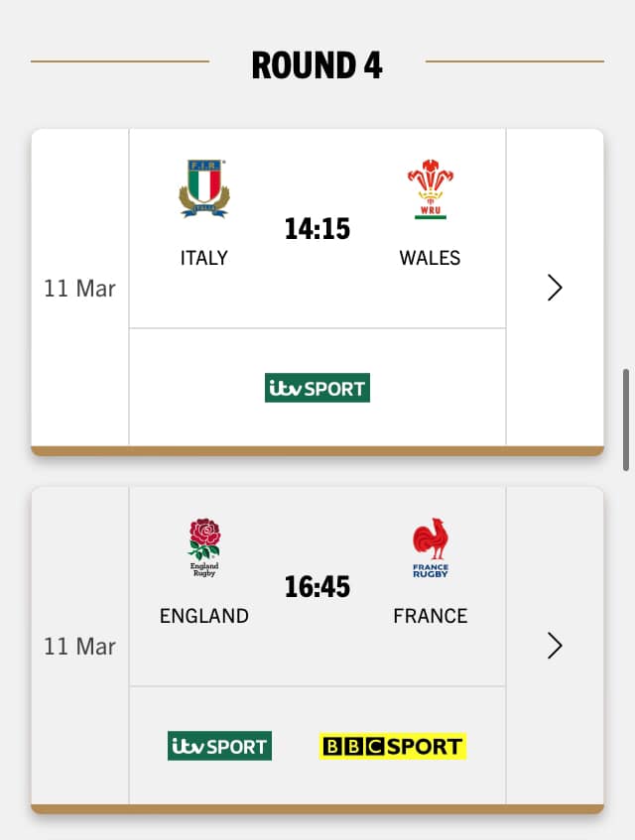The height and width of the screenshot is (840, 635).
Task: Click 11 Mar date on Italy match
Action: 79,289
